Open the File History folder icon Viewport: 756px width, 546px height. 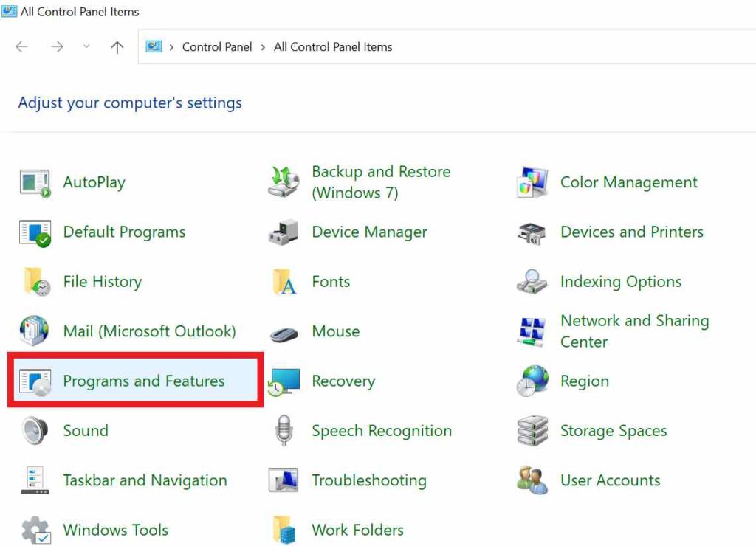point(37,281)
